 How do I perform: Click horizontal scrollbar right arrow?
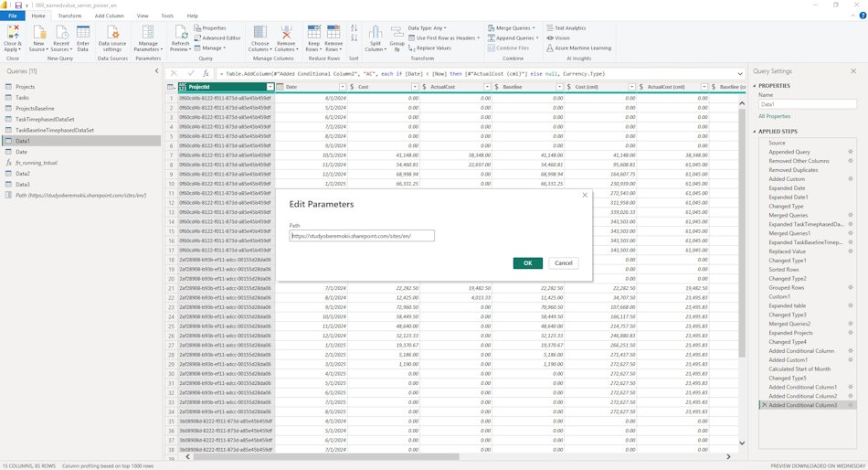(728, 456)
